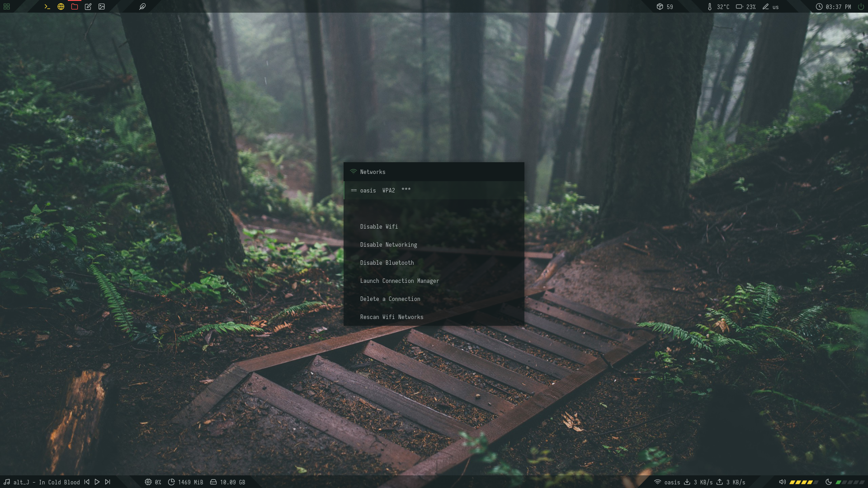Click Rescan Wifi Networks
868x488 pixels.
tap(392, 317)
